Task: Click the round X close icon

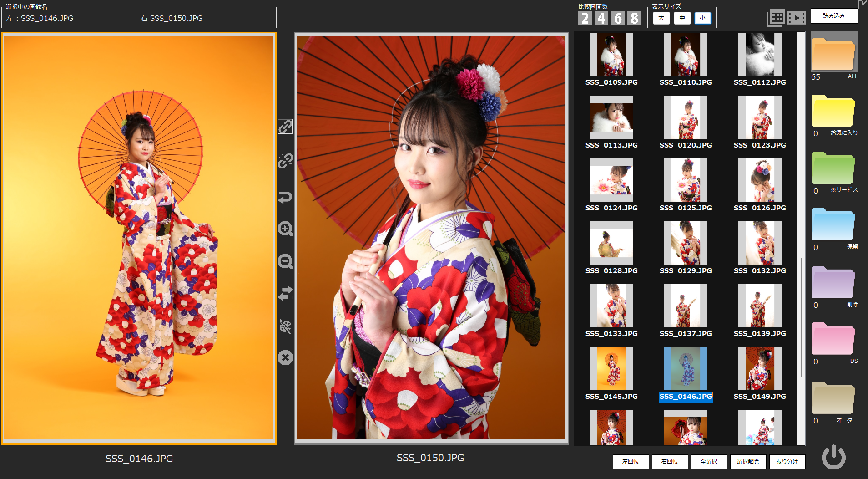Action: 285,358
